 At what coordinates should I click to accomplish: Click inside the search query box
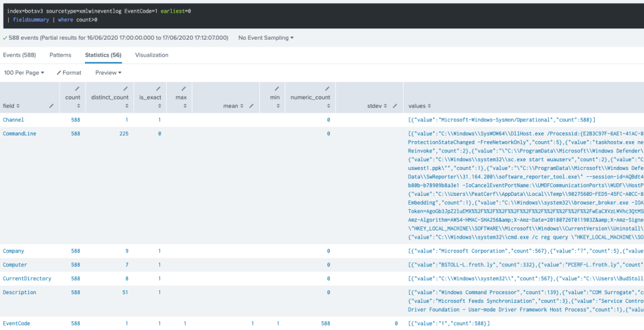click(315, 15)
